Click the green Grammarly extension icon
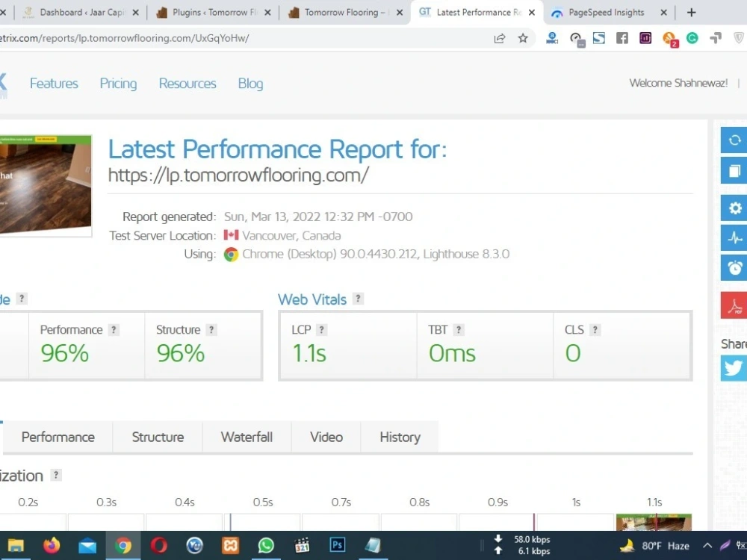Screen dimensions: 747x560 (x=692, y=38)
